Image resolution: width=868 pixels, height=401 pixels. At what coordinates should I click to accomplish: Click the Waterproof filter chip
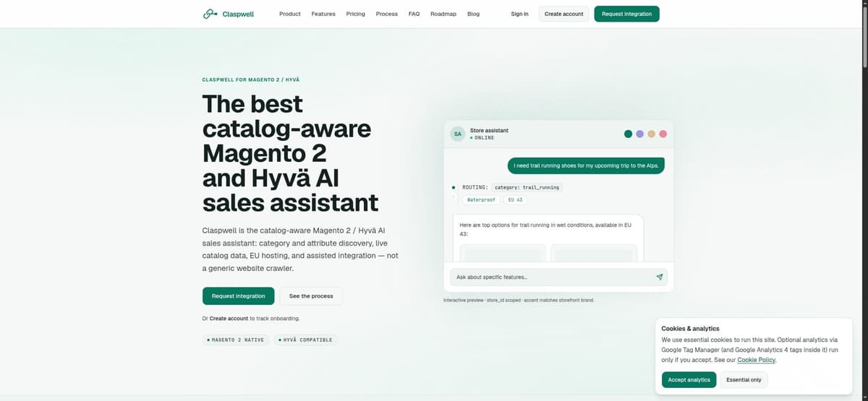[x=481, y=199]
